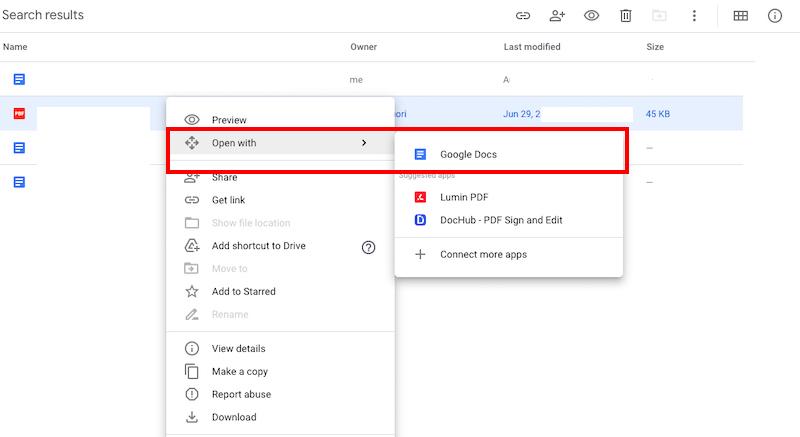
Task: Click the Google Docs app icon in the submenu
Action: pos(420,154)
